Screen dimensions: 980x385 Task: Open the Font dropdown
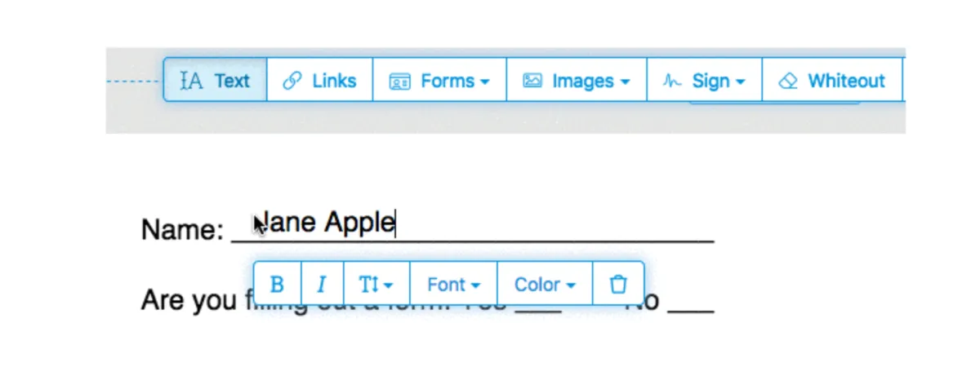453,284
